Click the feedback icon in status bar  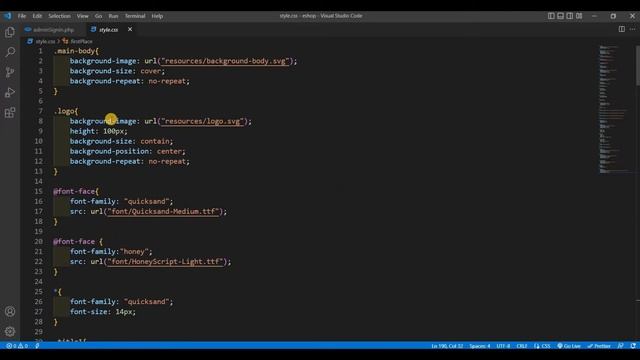click(x=620, y=346)
